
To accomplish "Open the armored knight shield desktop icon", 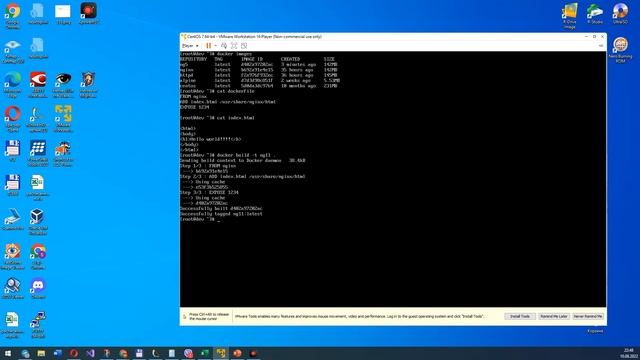I will (88, 84).
